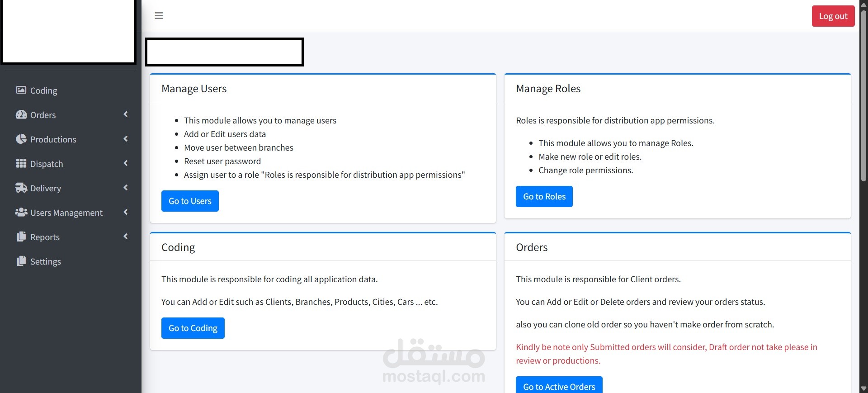Click the Coding image icon in sidebar
This screenshot has width=868, height=393.
(21, 90)
